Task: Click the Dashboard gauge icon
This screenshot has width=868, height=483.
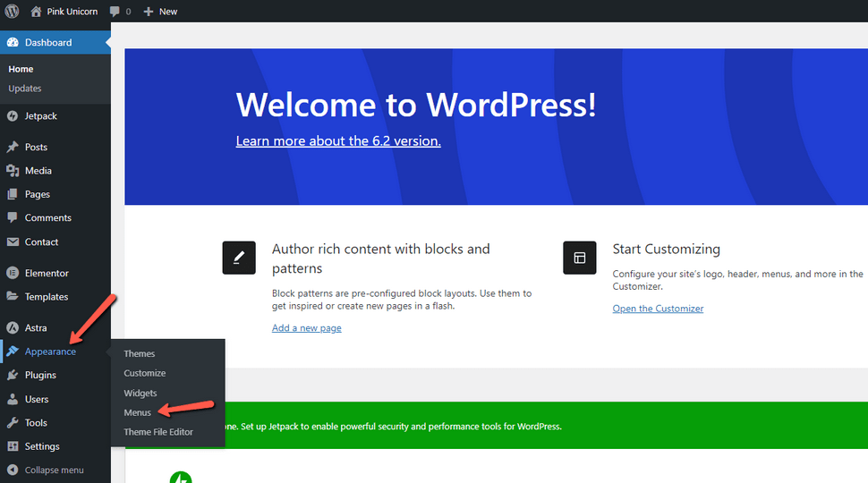Action: point(13,42)
